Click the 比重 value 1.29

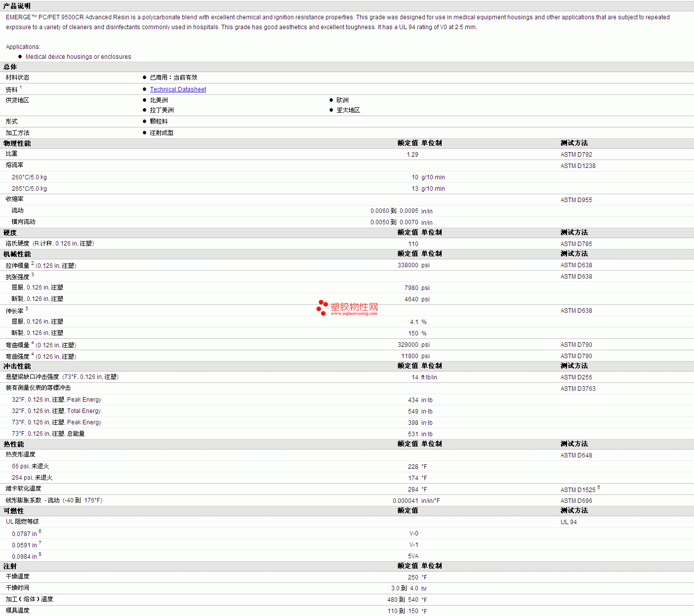click(412, 155)
